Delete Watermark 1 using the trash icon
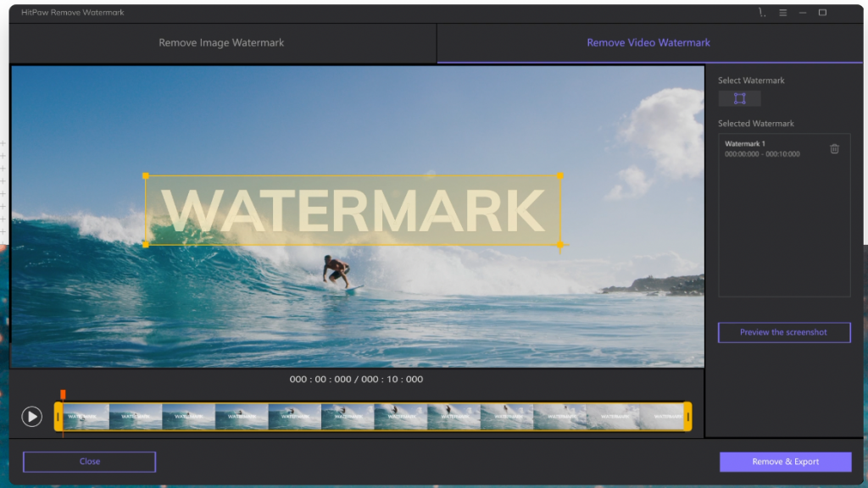868x488 pixels. tap(834, 147)
